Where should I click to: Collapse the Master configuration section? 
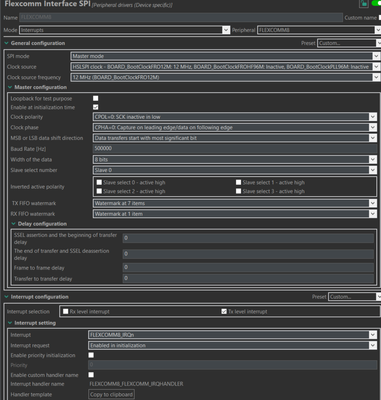pyautogui.click(x=10, y=87)
